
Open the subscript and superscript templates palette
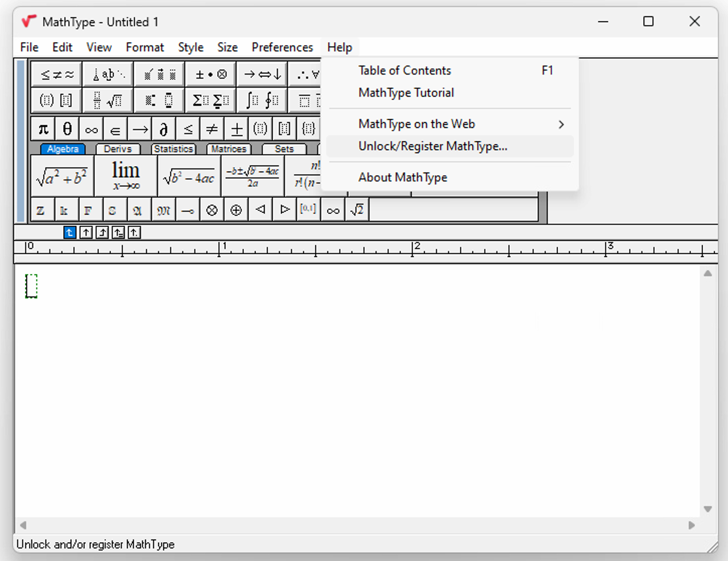tap(159, 101)
